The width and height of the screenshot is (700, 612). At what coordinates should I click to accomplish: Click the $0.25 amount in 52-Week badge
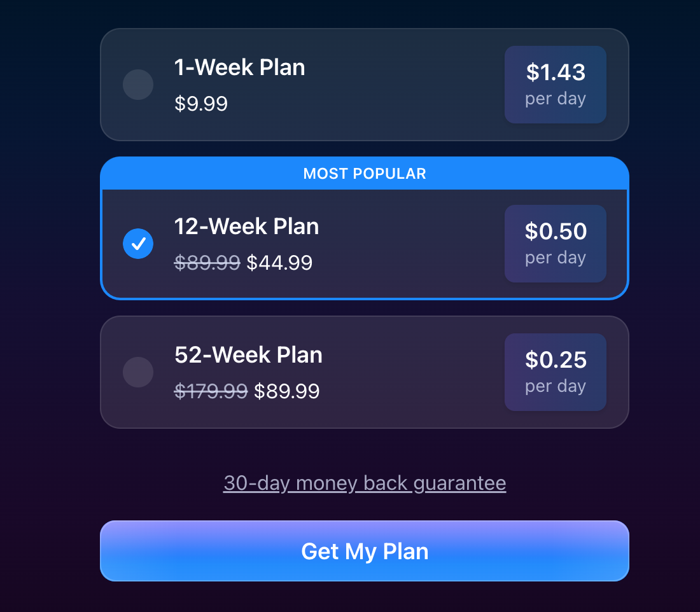click(x=556, y=360)
